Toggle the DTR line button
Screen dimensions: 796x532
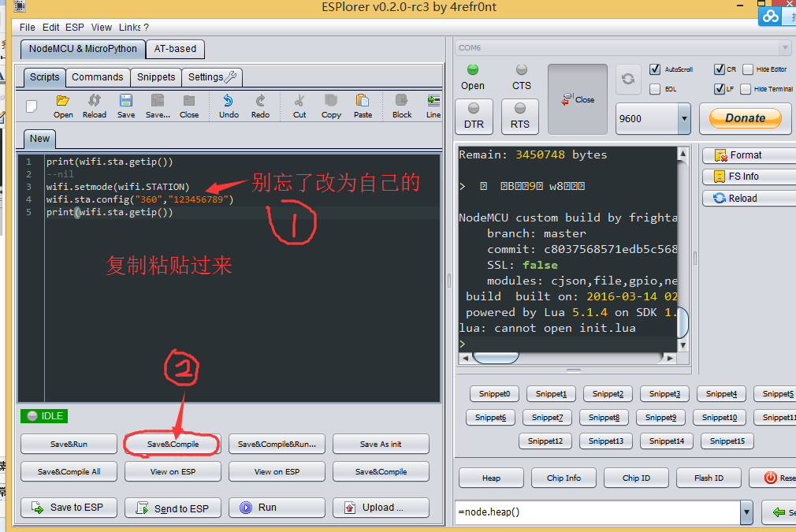[474, 116]
